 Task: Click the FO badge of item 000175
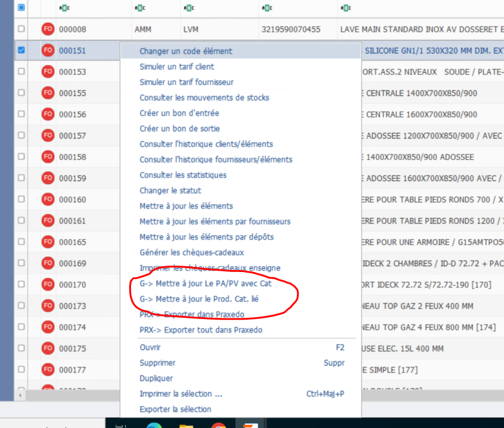(48, 349)
